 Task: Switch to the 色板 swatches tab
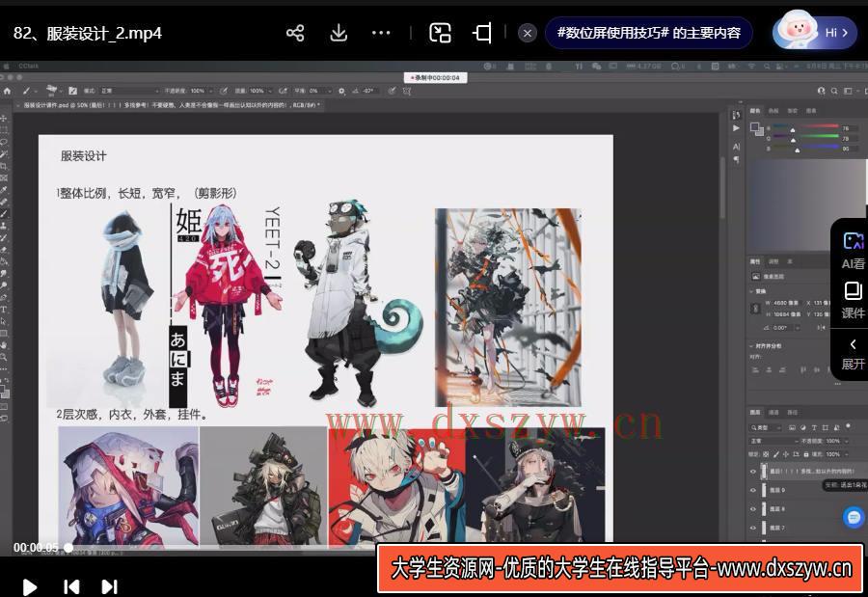773,111
